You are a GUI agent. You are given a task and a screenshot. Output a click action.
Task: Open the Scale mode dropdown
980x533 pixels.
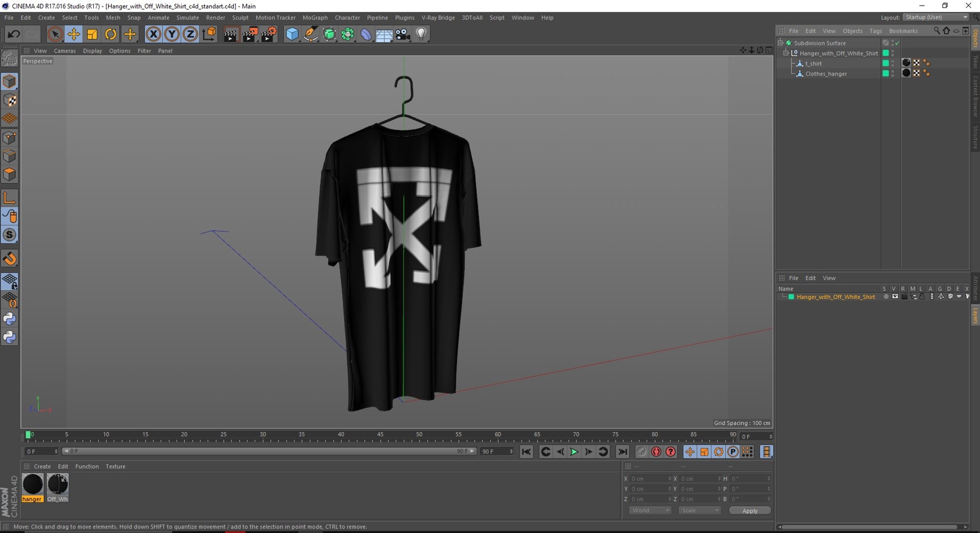click(699, 511)
